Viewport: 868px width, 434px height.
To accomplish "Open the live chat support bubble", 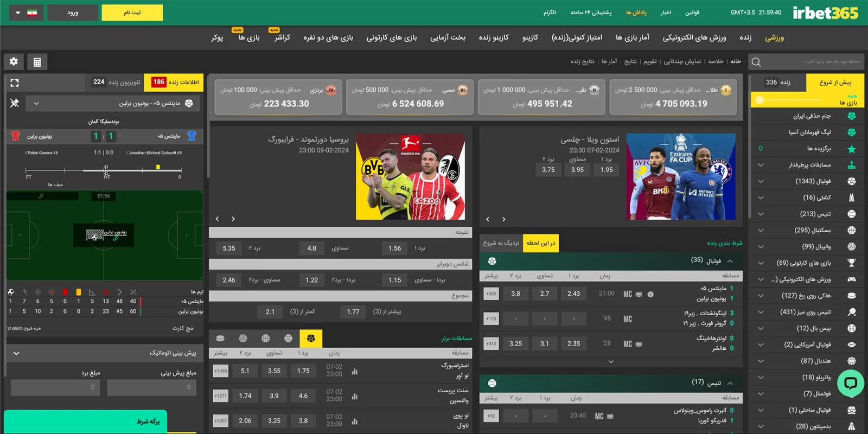I will [850, 383].
